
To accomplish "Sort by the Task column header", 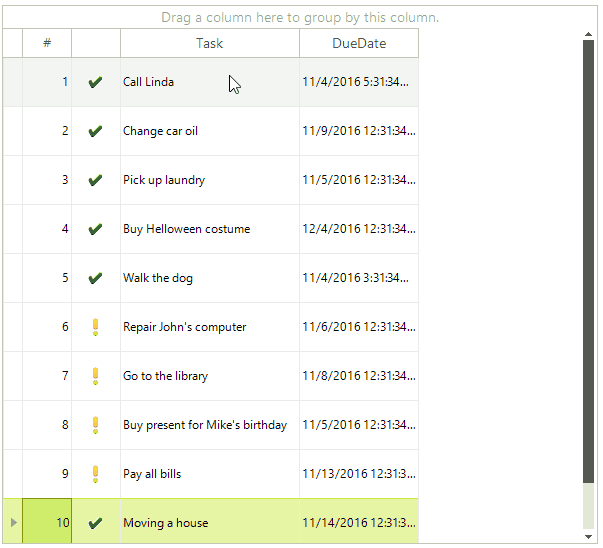I will 210,43.
